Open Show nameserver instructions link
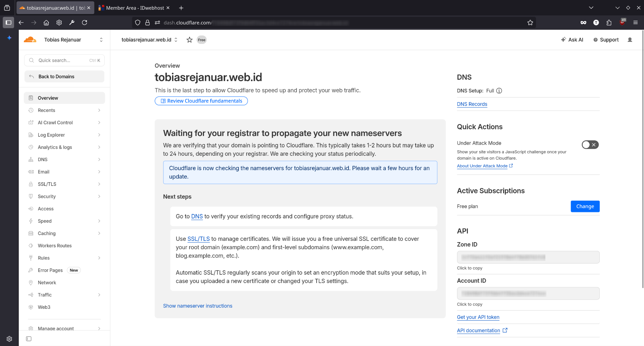The width and height of the screenshot is (644, 346). [198, 306]
